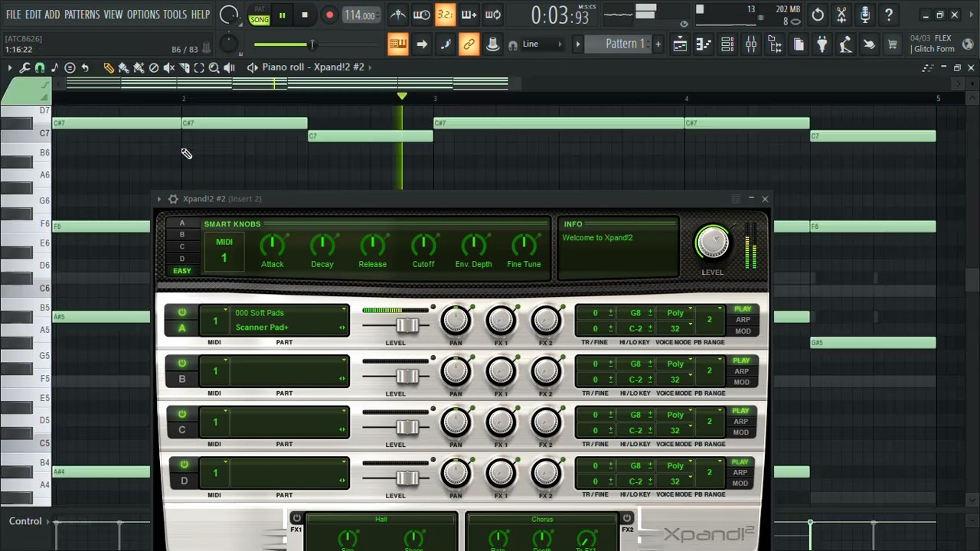
Task: Toggle the piano roll magnet snap icon
Action: 40,67
